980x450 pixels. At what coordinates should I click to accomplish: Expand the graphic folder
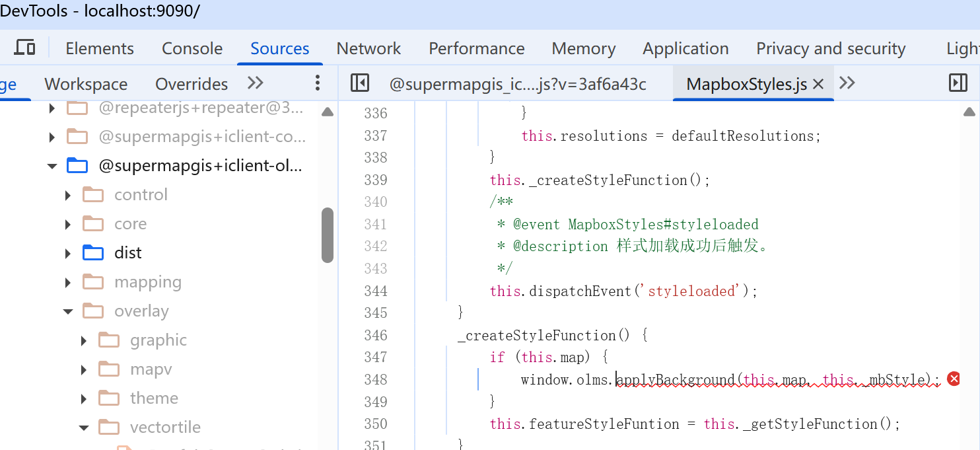coord(84,340)
